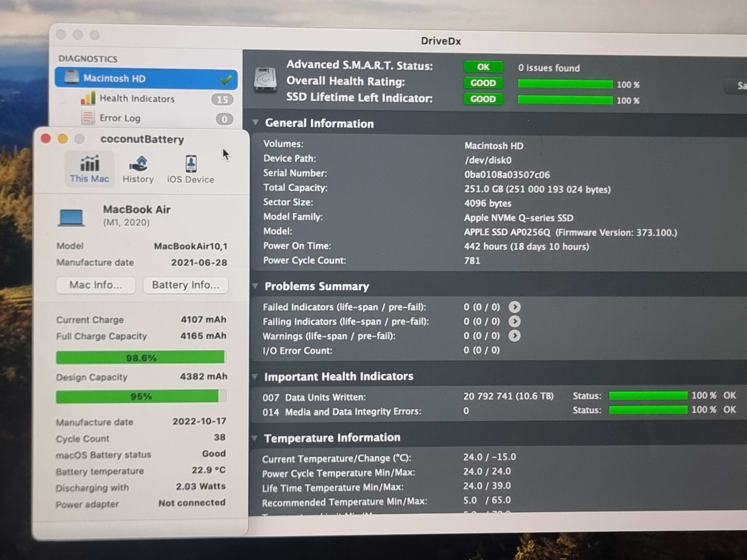Click Data Units Written value 20 792 741
Image resolution: width=747 pixels, height=560 pixels.
tap(508, 396)
